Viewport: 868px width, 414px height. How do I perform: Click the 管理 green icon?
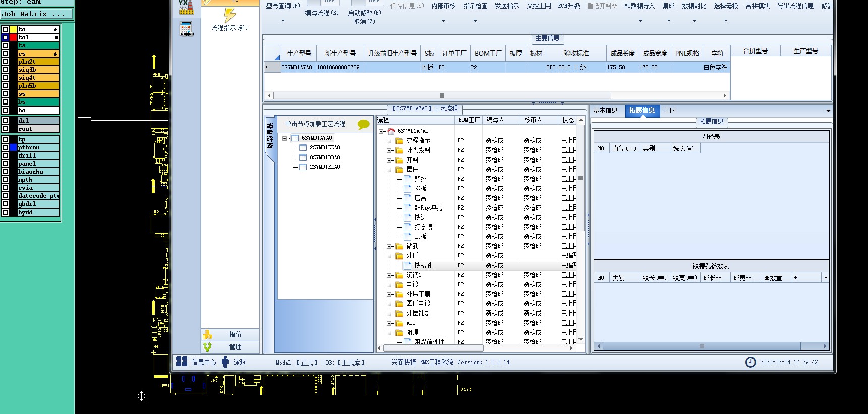tap(207, 347)
